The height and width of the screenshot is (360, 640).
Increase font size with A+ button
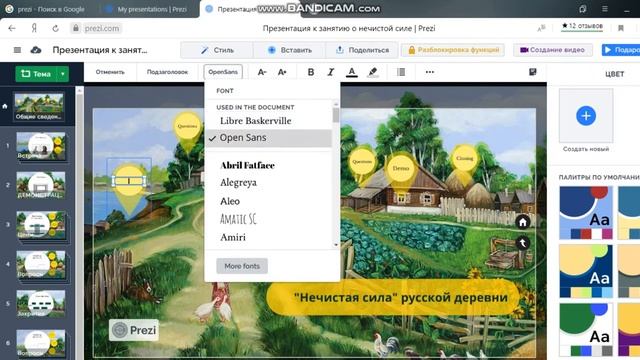tap(282, 72)
